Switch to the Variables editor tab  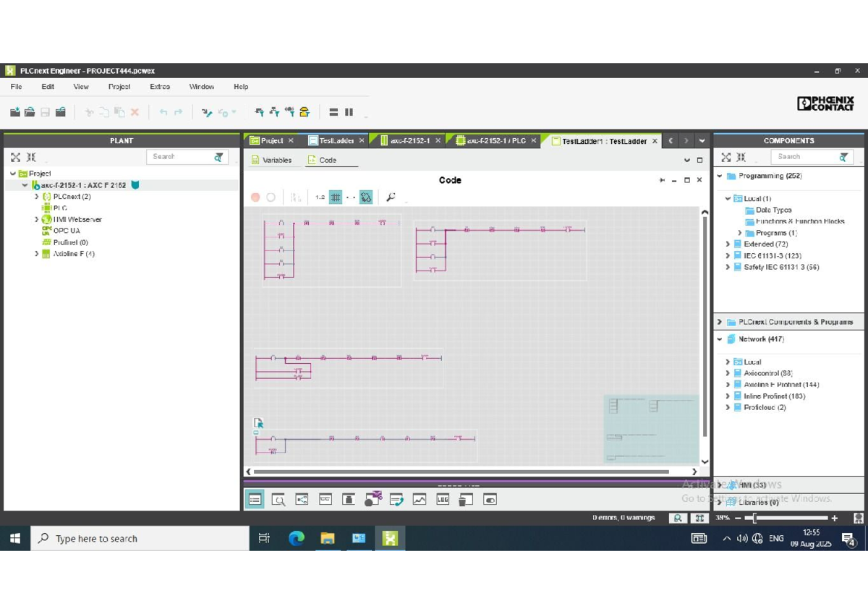[x=271, y=160]
